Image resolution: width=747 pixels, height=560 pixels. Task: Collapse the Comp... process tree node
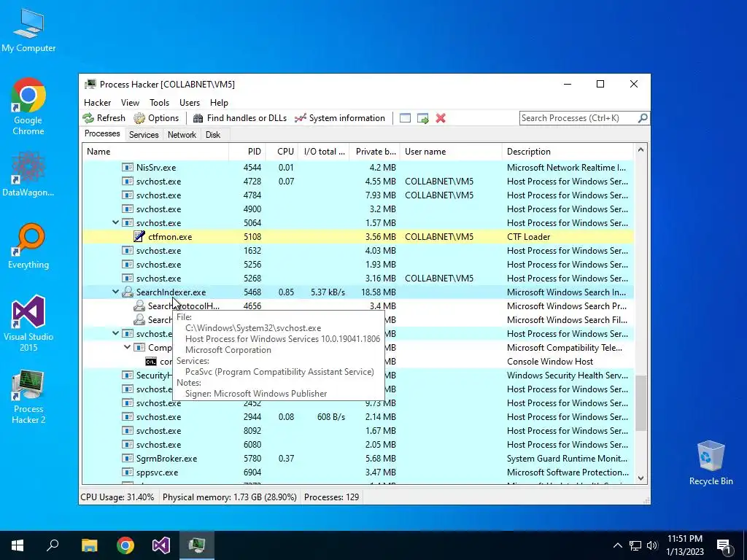click(127, 347)
